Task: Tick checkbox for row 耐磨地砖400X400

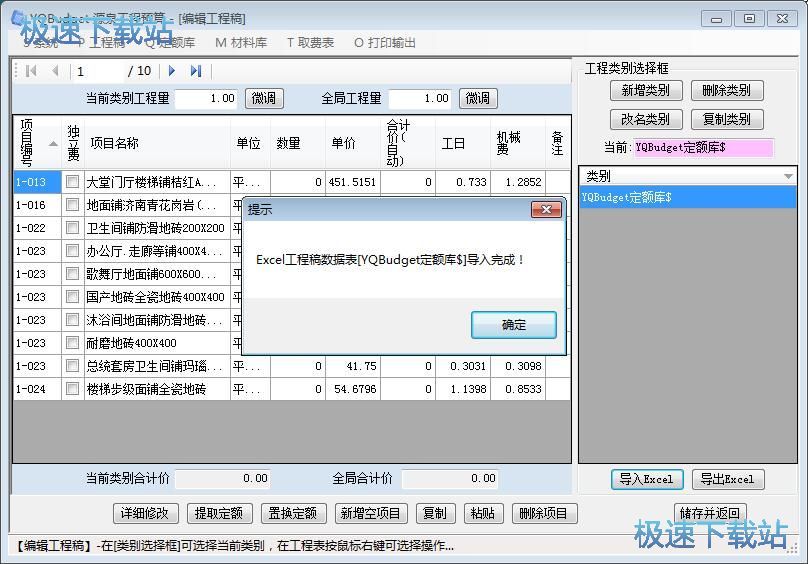Action: point(73,343)
